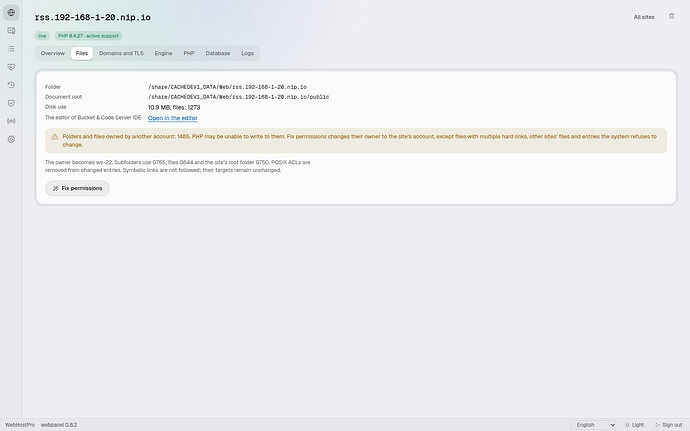This screenshot has width=690, height=431.
Task: Click the 'Disk use' row label
Action: pyautogui.click(x=55, y=107)
